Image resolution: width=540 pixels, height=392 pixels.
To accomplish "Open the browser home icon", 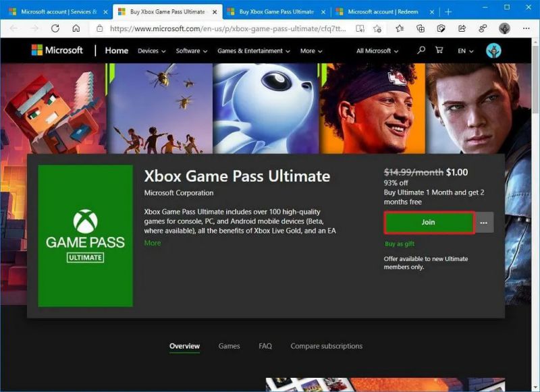I will 76,28.
